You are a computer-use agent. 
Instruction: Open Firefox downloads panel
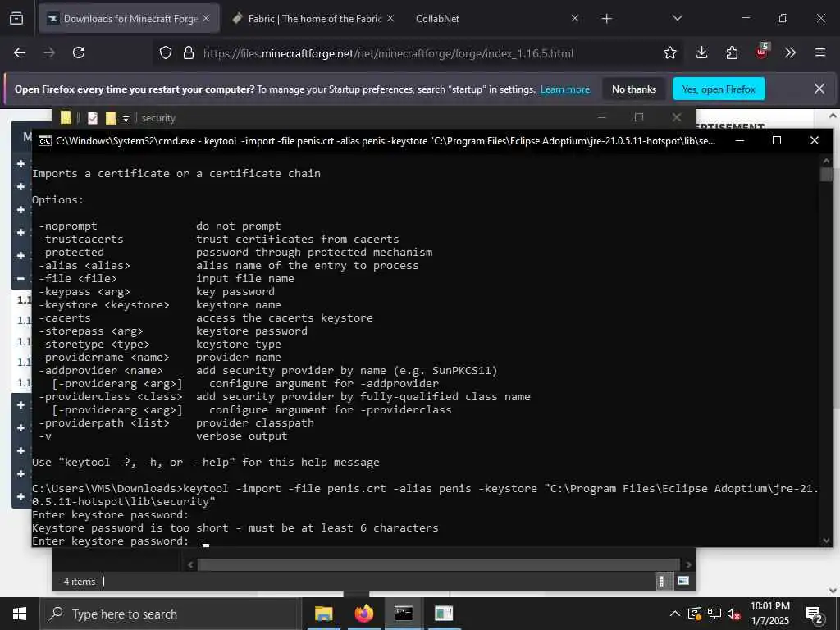coord(702,52)
